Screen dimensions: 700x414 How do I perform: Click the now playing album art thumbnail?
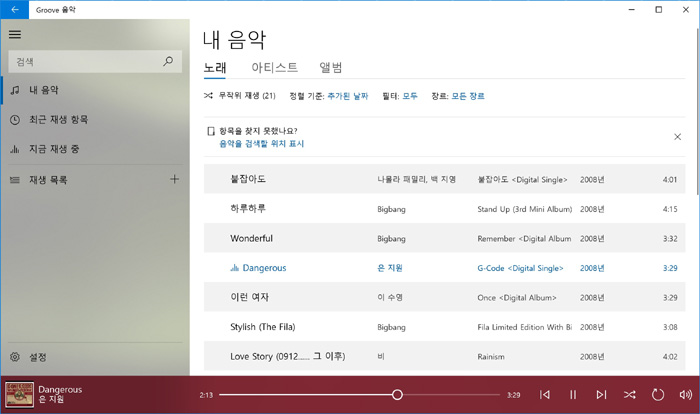[19, 394]
